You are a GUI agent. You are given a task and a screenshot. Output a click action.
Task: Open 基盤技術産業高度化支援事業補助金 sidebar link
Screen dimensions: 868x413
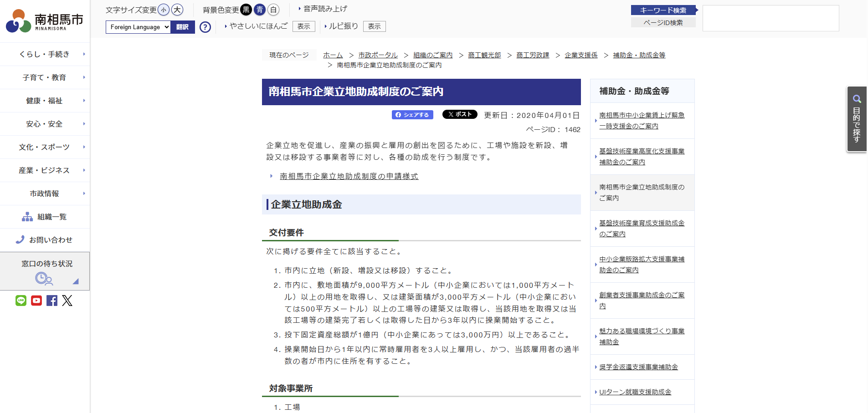(642, 157)
